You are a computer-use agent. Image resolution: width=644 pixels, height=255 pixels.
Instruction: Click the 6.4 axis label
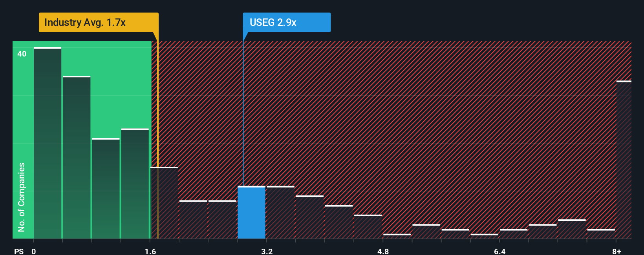tap(500, 251)
